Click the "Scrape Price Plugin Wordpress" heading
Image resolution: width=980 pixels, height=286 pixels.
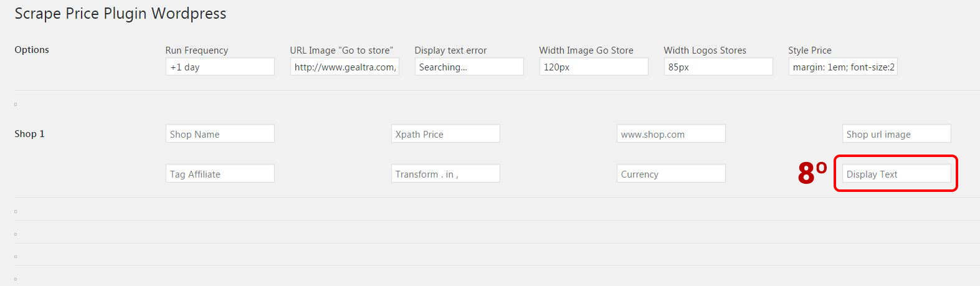pos(120,14)
